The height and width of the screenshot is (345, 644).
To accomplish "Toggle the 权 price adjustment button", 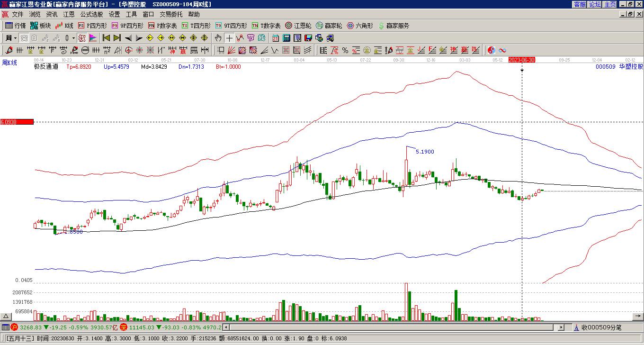I will click(x=82, y=38).
